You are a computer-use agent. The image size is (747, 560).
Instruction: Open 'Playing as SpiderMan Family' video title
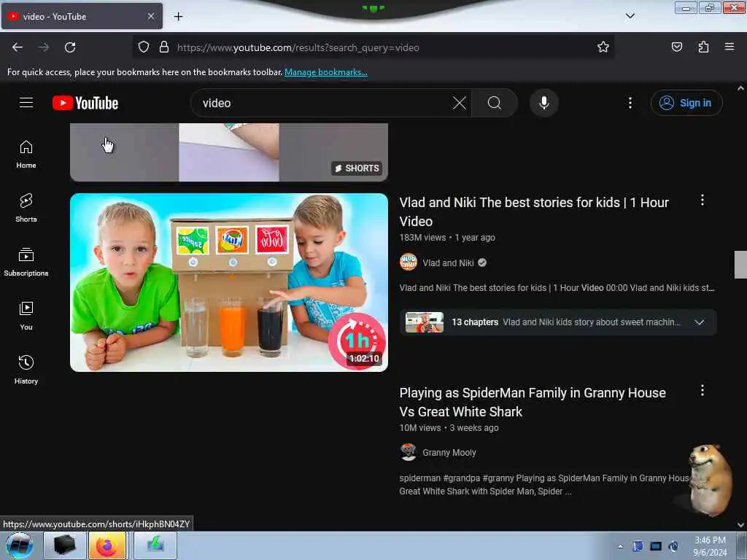533,402
